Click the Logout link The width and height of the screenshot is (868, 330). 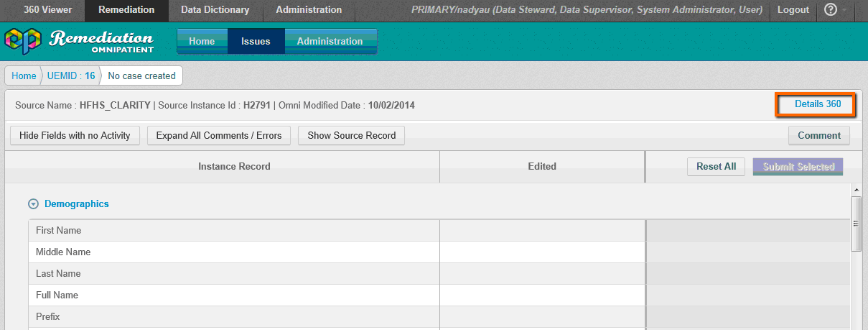[x=793, y=10]
